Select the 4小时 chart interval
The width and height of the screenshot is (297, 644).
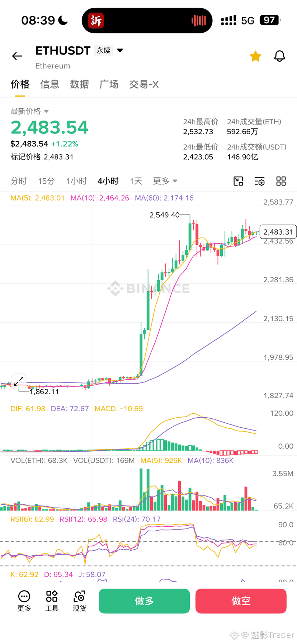click(x=108, y=181)
